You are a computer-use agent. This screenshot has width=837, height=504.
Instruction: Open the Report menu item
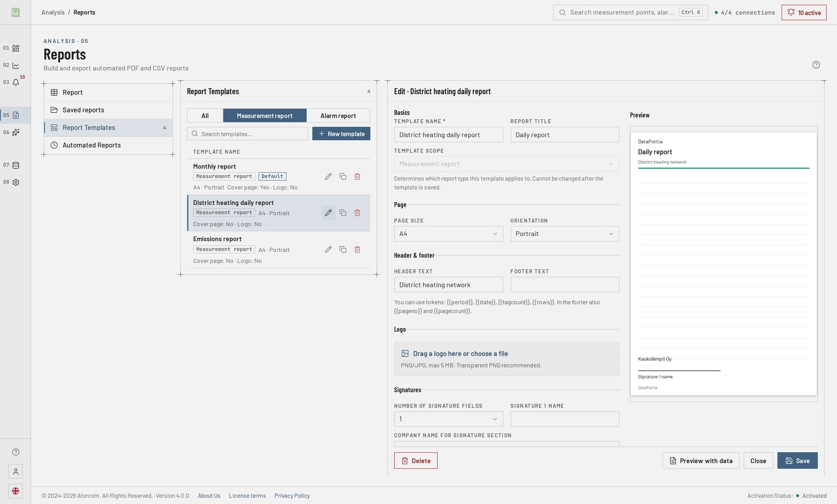(x=108, y=92)
